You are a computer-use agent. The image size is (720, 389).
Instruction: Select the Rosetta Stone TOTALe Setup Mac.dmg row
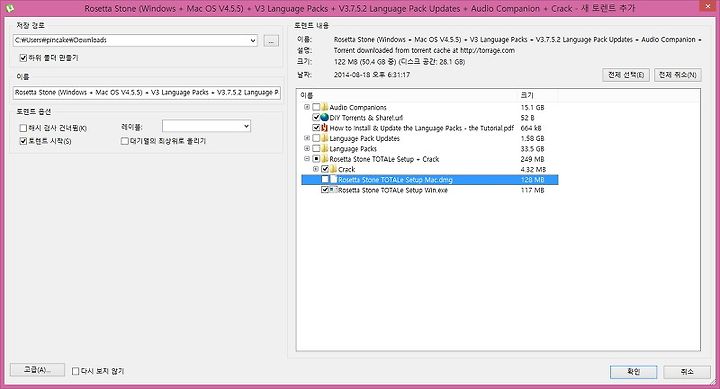(430, 180)
